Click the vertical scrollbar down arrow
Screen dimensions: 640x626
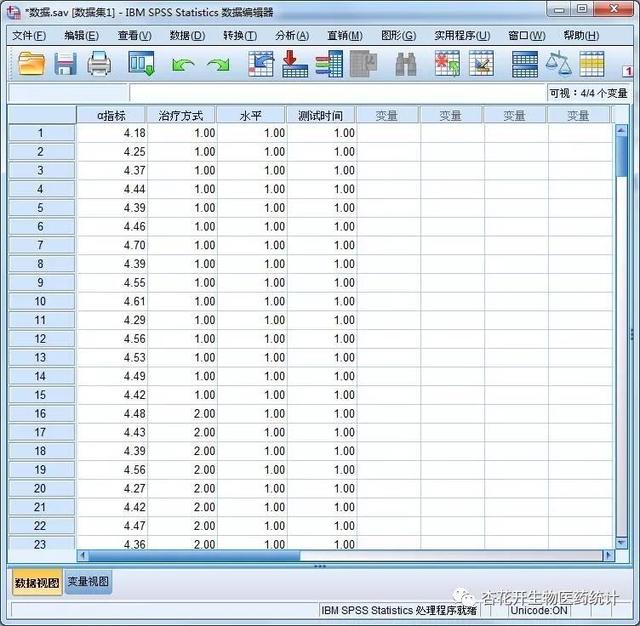tap(621, 542)
